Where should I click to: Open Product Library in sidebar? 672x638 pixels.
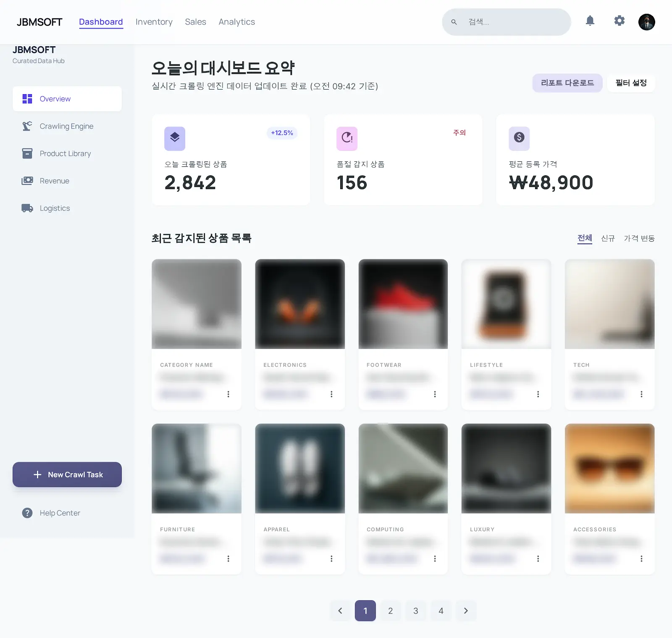(x=67, y=153)
